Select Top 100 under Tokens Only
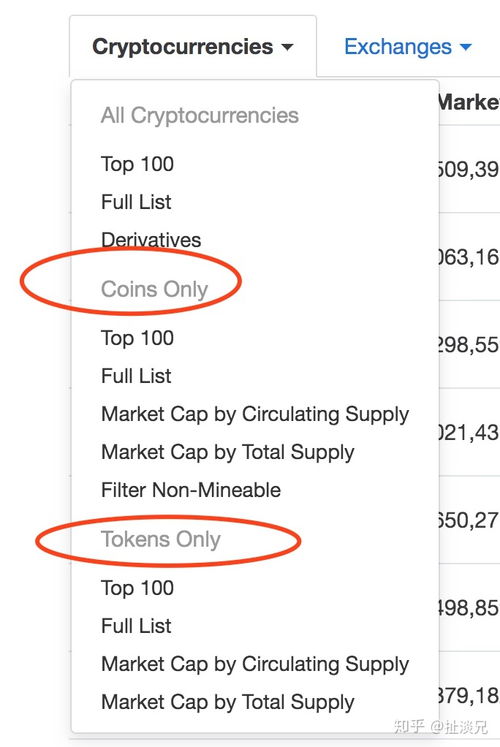Image resolution: width=500 pixels, height=747 pixels. (137, 588)
